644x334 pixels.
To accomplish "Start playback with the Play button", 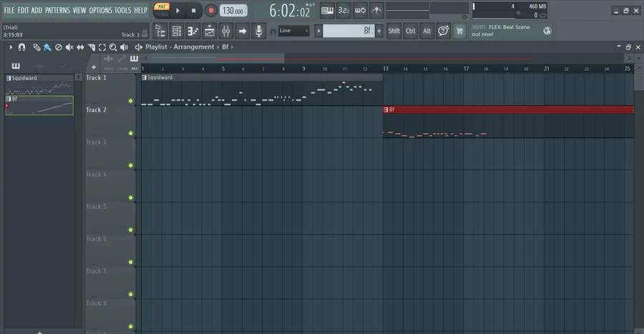I will pyautogui.click(x=178, y=11).
